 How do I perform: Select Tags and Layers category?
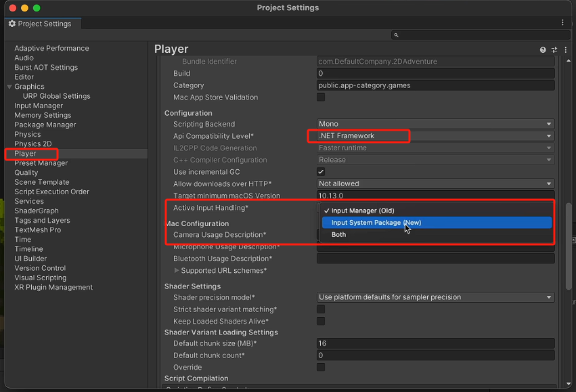[x=42, y=220]
